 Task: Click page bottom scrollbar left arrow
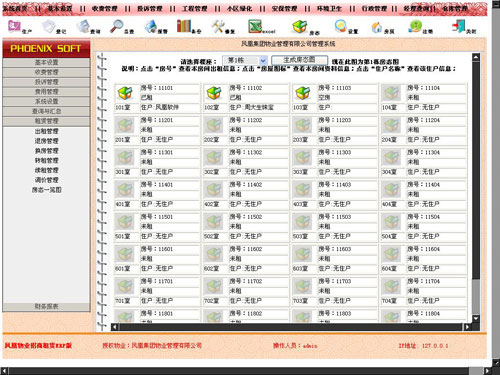[x=4, y=371]
